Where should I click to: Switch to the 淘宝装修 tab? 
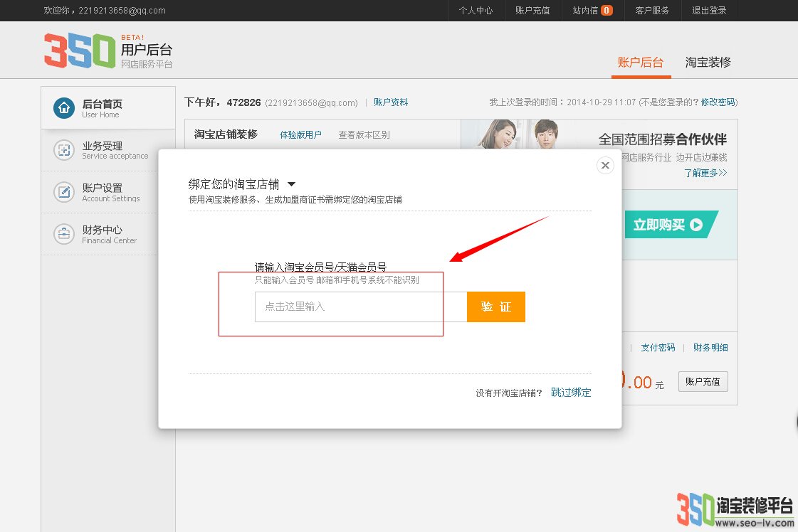click(x=708, y=63)
